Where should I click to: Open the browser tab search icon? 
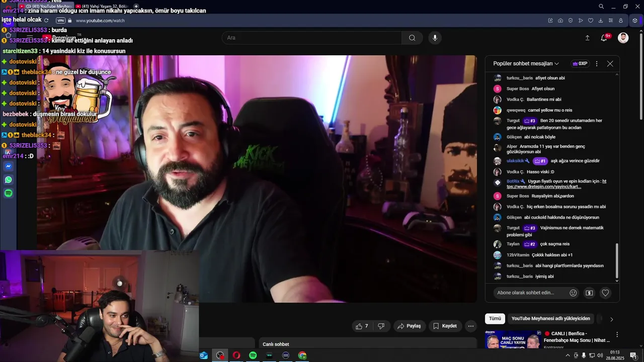tap(601, 7)
